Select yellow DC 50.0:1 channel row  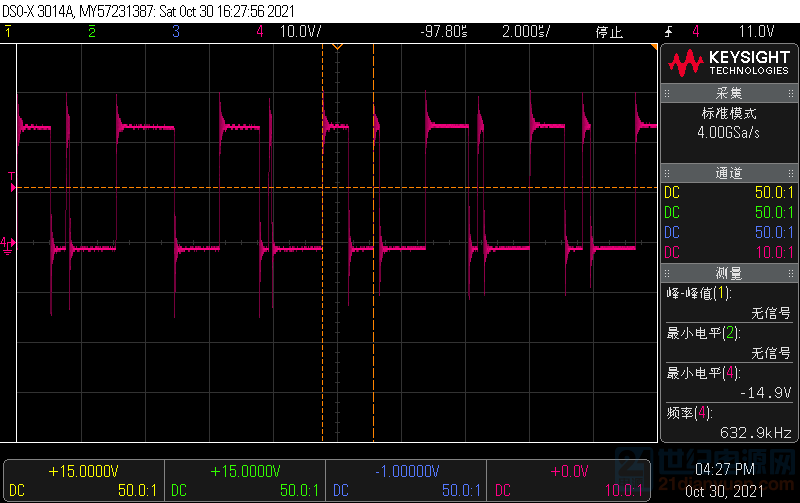729,193
